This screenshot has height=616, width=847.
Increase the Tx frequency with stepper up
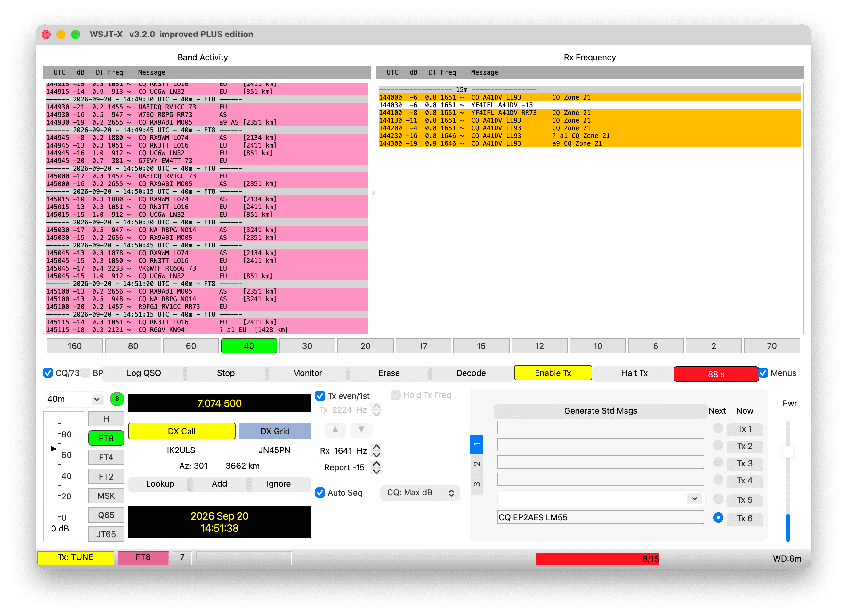coord(376,406)
